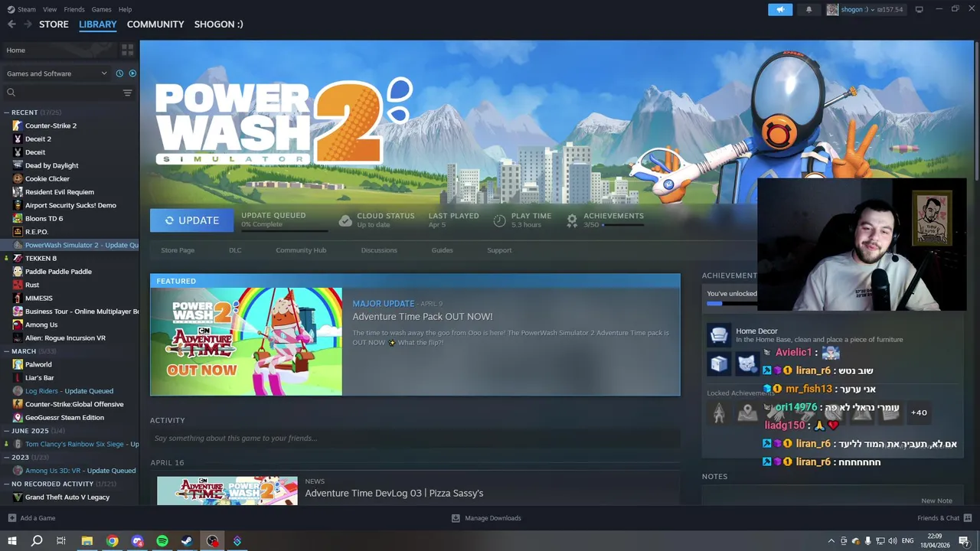Image resolution: width=980 pixels, height=551 pixels.
Task: Open the Games menu
Action: 101,9
